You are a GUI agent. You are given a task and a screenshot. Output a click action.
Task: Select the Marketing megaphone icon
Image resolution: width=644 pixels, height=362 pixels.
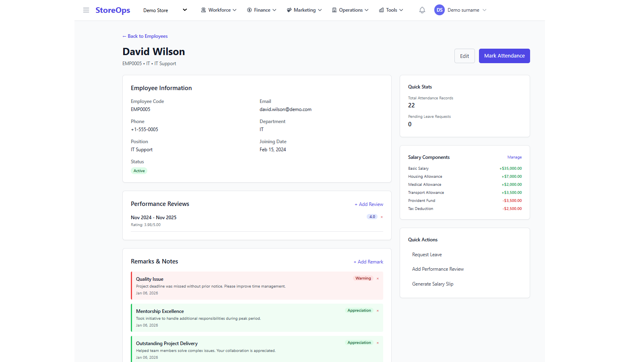288,10
